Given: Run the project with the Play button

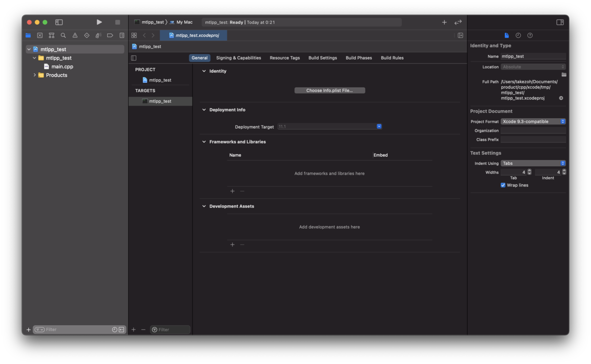Looking at the screenshot, I should pos(99,22).
